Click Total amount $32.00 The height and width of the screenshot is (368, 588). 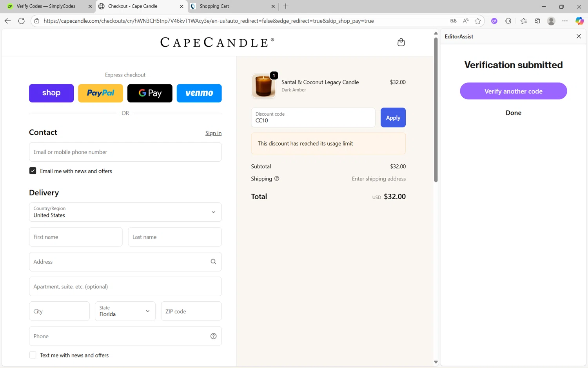point(395,197)
